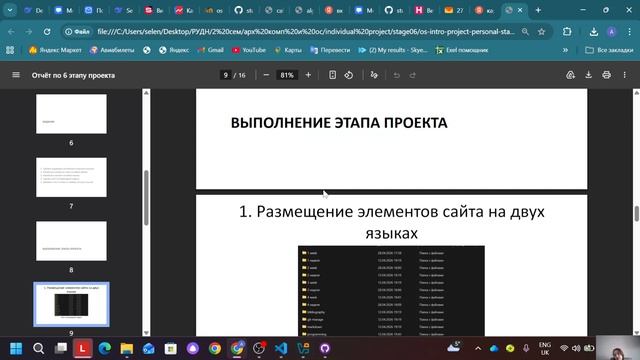The width and height of the screenshot is (640, 360).
Task: Open Visual Studio Code from taskbar
Action: click(x=281, y=348)
